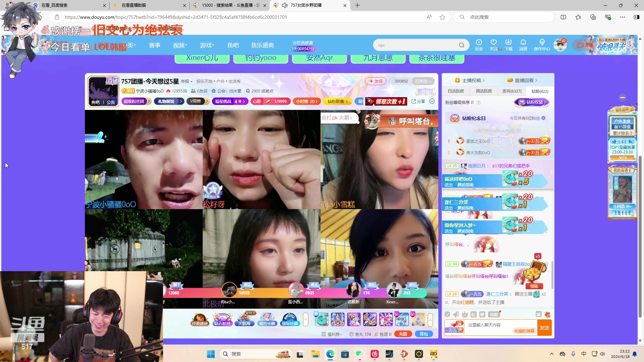Click the 滤 filter icon above the chat input
644x362 pixels.
(x=538, y=314)
